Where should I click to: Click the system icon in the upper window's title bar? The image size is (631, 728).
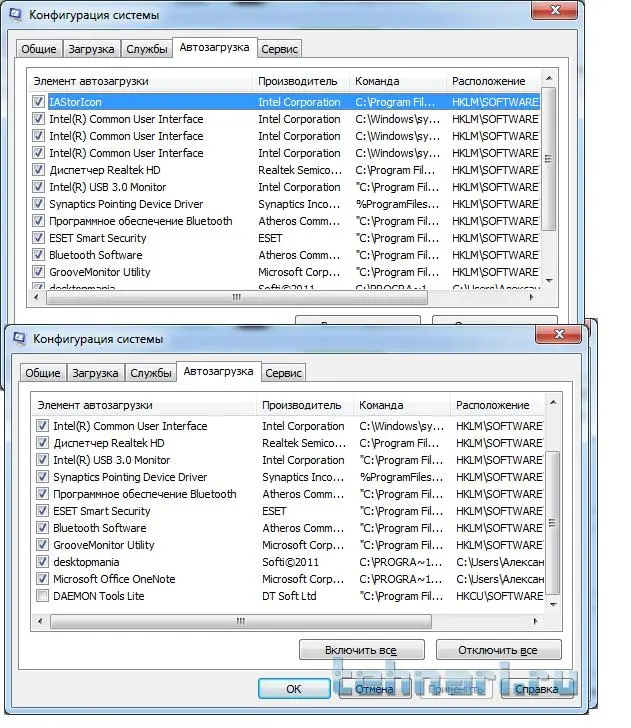(x=15, y=14)
